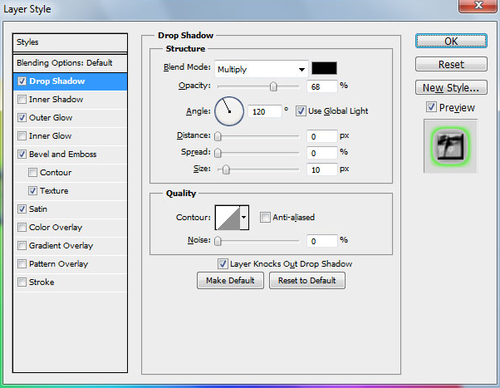
Task: Enable the Stroke checkbox
Action: [22, 282]
